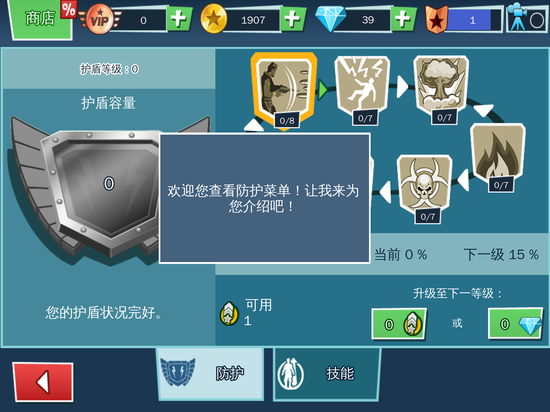Add VIP points with plus button
The height and width of the screenshot is (412, 550).
coord(179,19)
